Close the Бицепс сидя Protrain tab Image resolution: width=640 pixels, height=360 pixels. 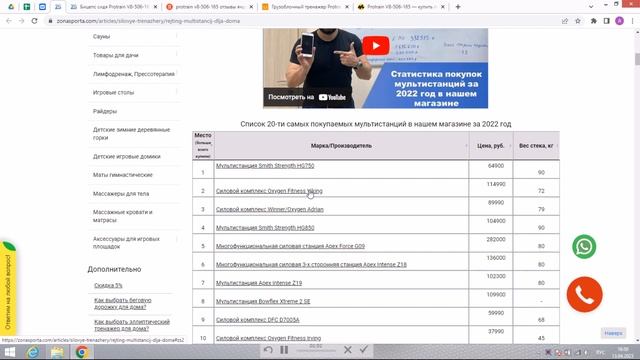click(x=155, y=7)
